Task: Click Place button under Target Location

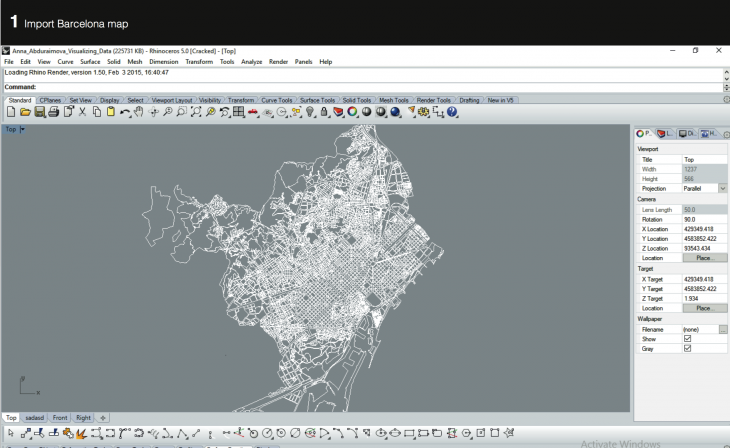Action: tap(704, 308)
